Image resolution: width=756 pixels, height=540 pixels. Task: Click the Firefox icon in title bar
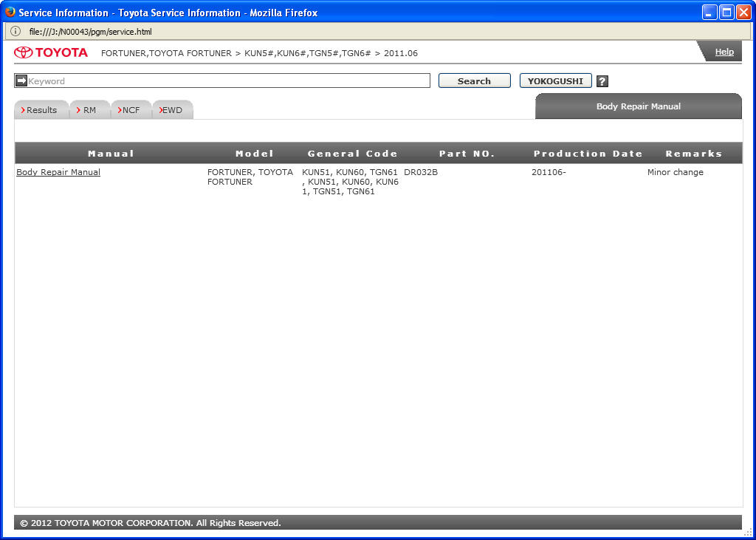pos(10,12)
